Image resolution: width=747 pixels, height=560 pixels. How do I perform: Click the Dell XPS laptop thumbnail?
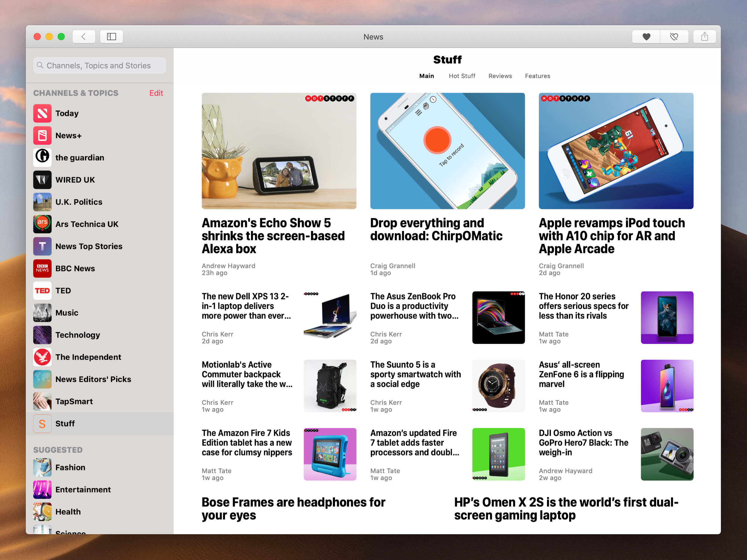pyautogui.click(x=330, y=318)
